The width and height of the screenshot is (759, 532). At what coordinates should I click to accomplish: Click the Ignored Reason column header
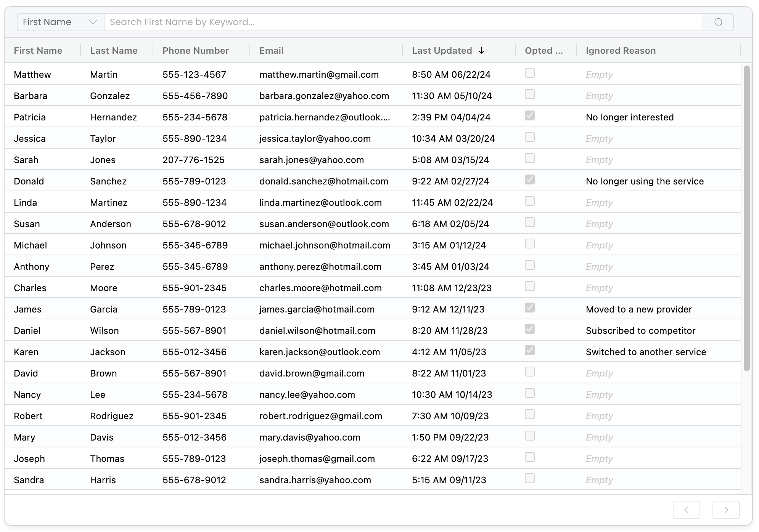[621, 50]
